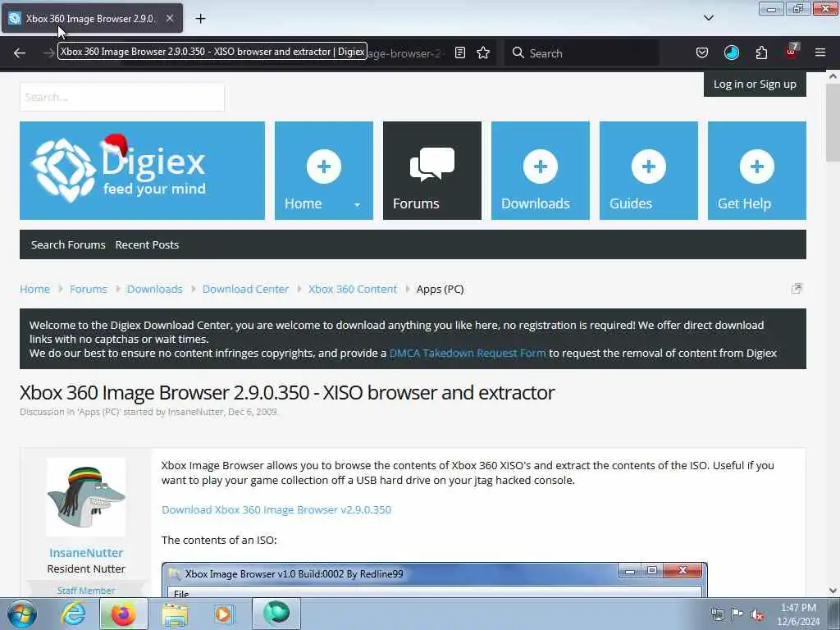Open Recent Posts
This screenshot has height=630, width=840.
147,244
